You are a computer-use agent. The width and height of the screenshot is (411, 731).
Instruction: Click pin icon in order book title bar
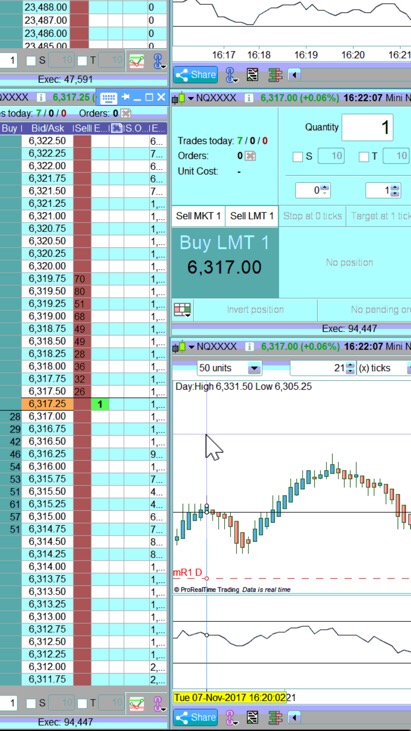[125, 97]
